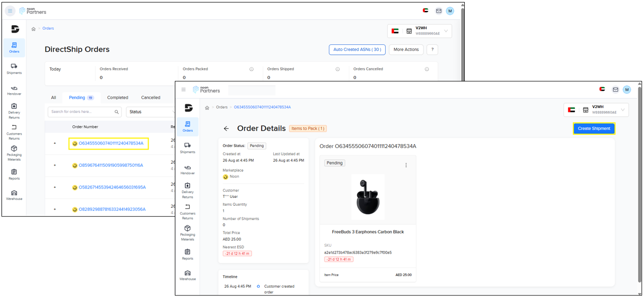The height and width of the screenshot is (297, 644).
Task: Go back using the arrow beside Order Details
Action: [226, 128]
